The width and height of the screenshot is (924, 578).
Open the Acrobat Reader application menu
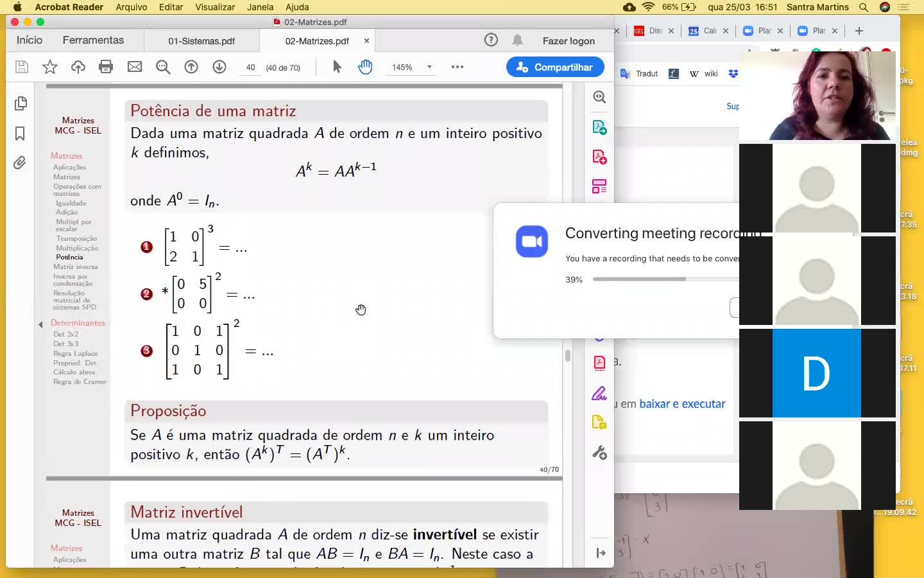click(69, 7)
